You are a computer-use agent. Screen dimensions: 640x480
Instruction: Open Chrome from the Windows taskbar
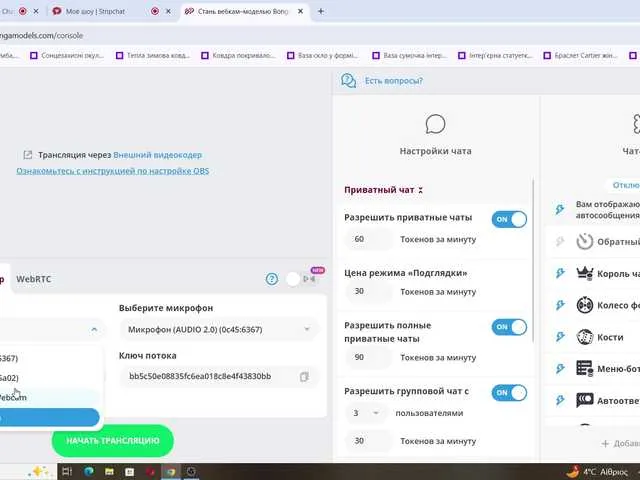(x=171, y=471)
